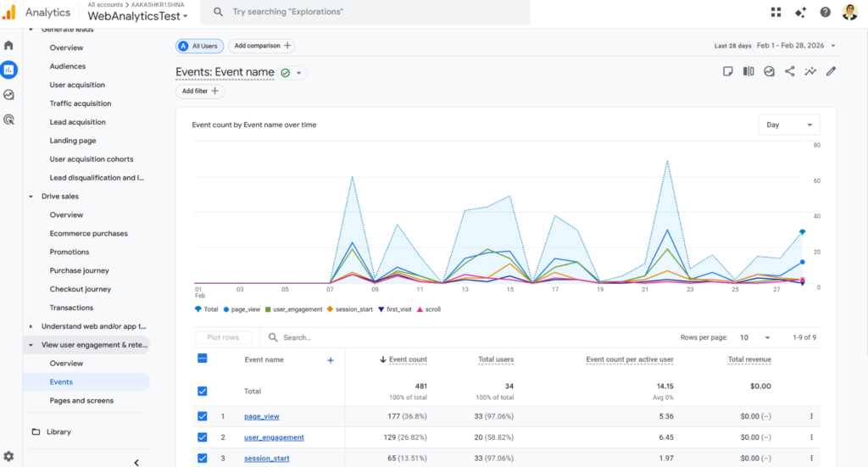This screenshot has height=467, width=868.
Task: Open the Rows per page dropdown
Action: pos(754,337)
